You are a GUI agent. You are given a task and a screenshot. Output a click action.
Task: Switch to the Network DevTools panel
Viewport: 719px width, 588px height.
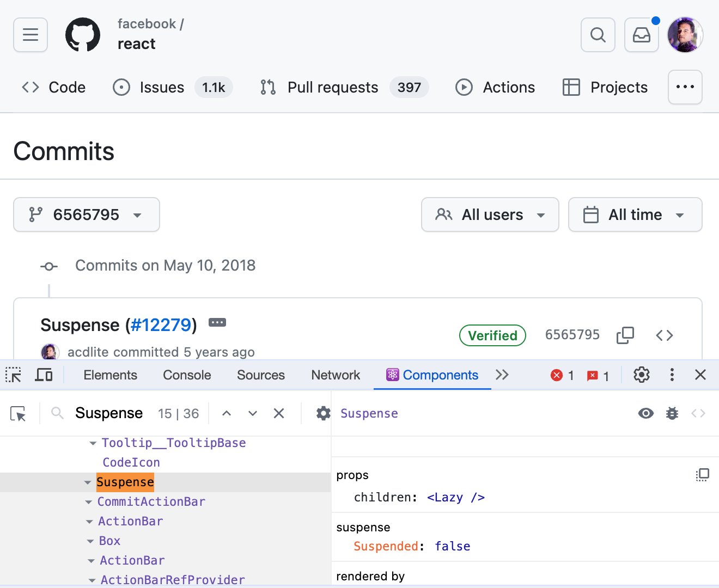pos(336,375)
